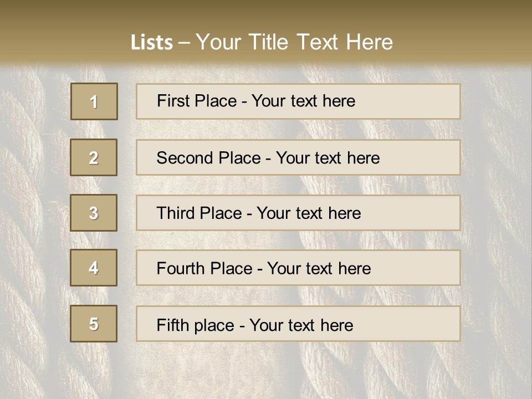Screen dimensions: 532x399
Task: Select 'Your text here' in Fourth Place bar
Action: [319, 268]
